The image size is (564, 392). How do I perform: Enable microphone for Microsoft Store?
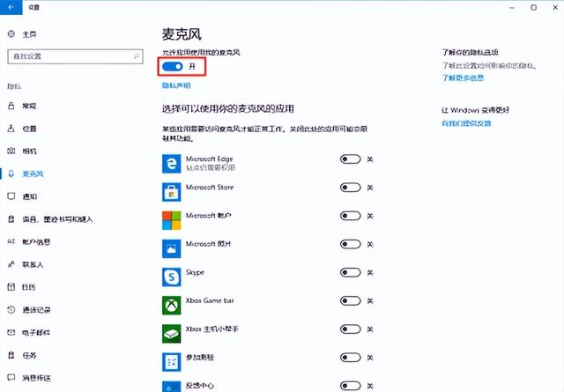pyautogui.click(x=351, y=188)
